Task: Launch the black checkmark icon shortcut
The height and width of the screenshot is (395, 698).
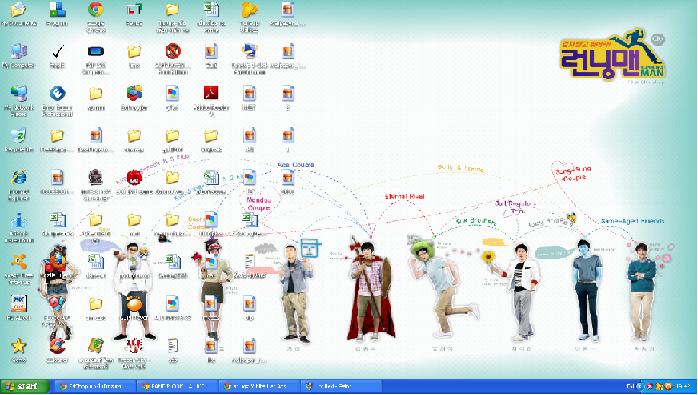Action: pos(57,52)
